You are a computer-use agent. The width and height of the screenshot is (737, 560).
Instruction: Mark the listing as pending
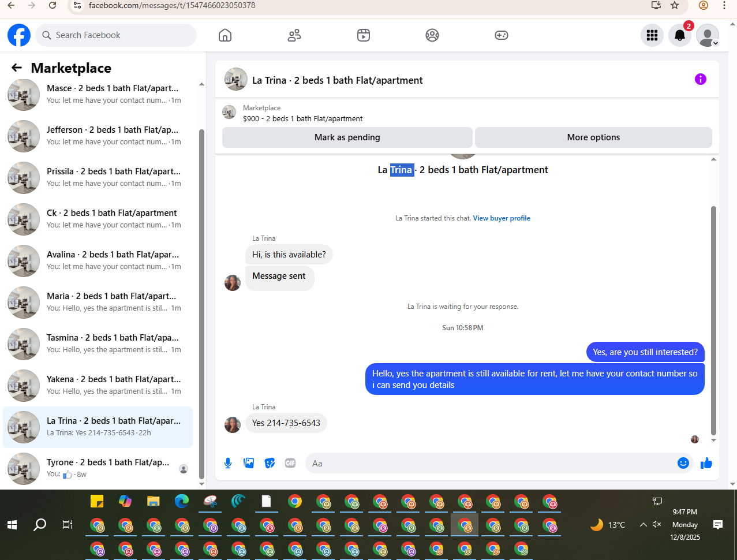pos(347,137)
